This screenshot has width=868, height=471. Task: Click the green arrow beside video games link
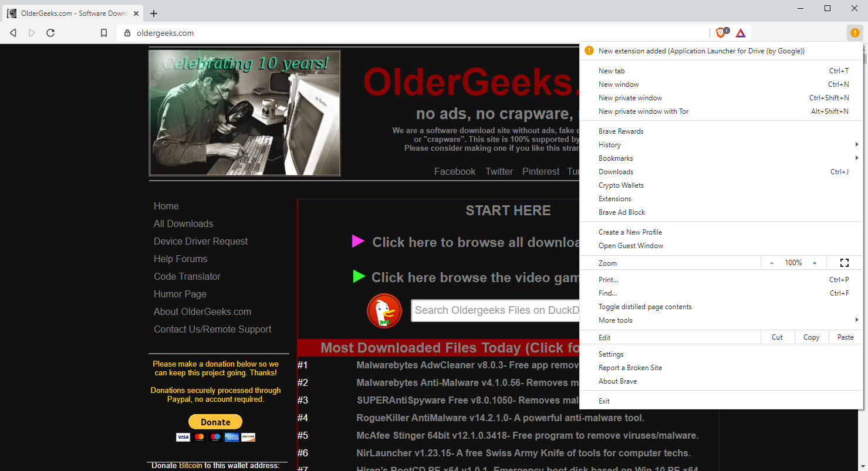pos(359,276)
